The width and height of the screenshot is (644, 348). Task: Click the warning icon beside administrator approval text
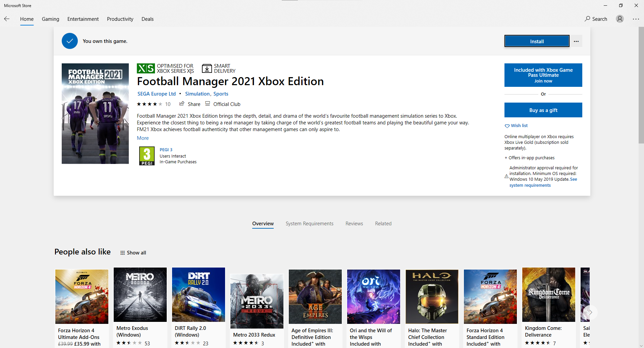click(506, 176)
